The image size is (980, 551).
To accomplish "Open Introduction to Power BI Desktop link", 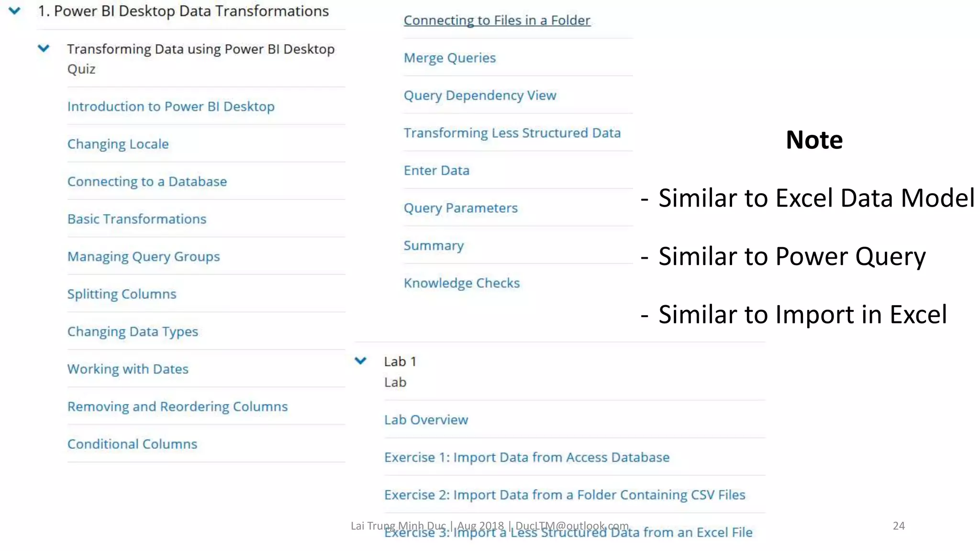I will 171,106.
